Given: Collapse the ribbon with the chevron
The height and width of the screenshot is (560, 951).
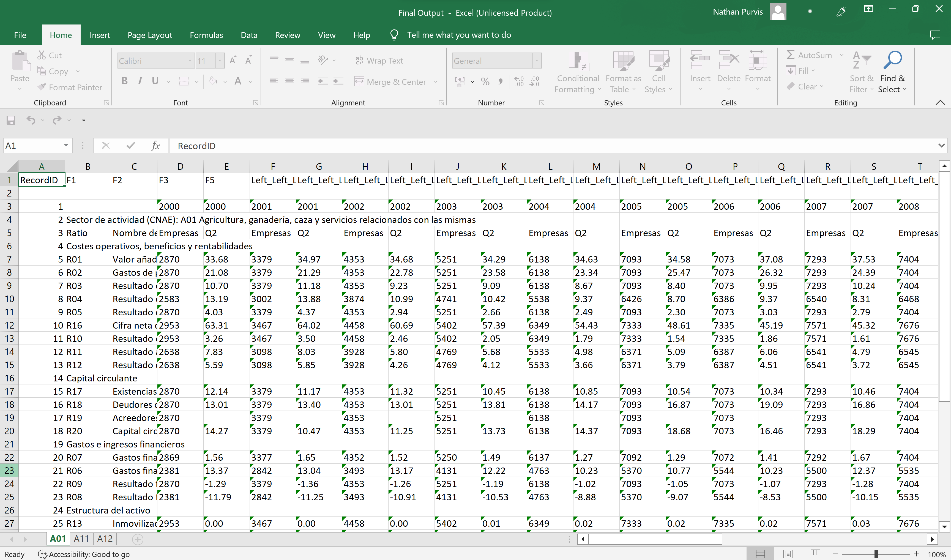Looking at the screenshot, I should 940,102.
